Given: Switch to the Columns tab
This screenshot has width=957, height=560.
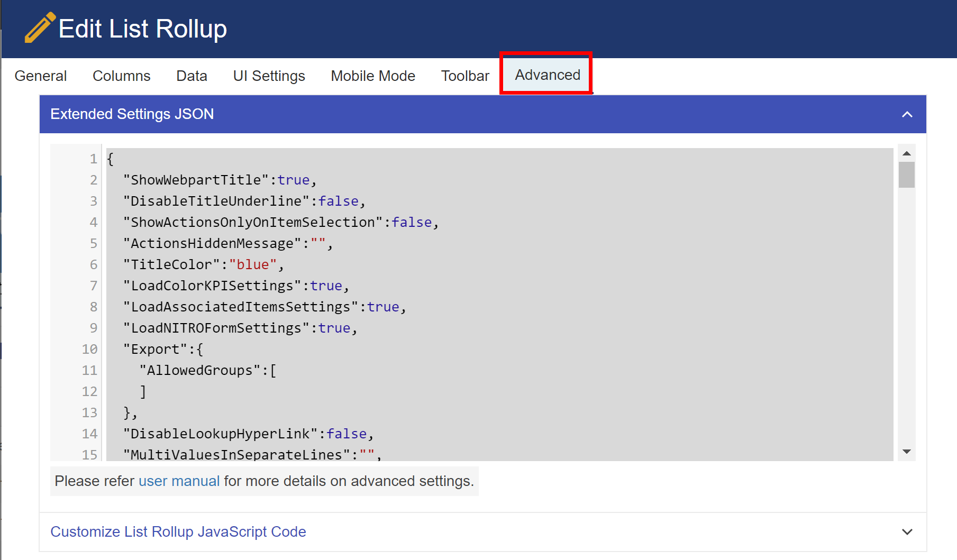Looking at the screenshot, I should coord(122,76).
